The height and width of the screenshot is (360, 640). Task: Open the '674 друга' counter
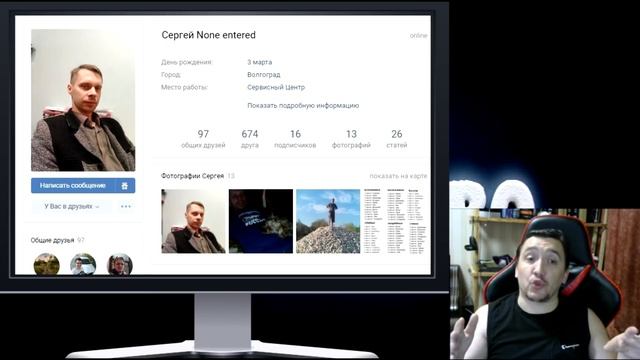coord(249,139)
